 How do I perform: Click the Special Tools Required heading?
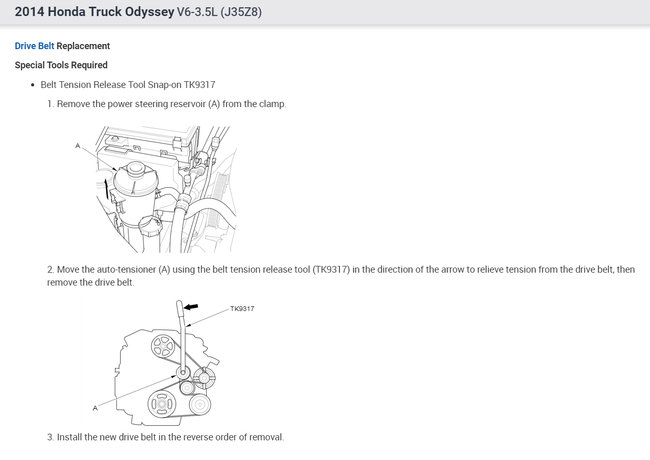click(61, 65)
